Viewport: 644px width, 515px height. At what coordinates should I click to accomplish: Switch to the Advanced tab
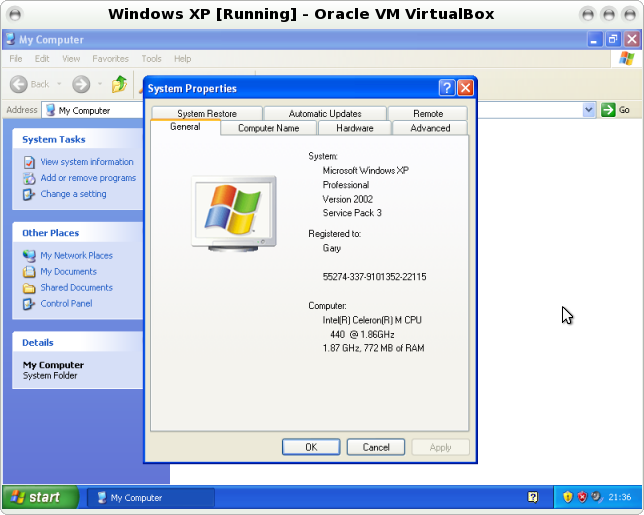coord(430,128)
